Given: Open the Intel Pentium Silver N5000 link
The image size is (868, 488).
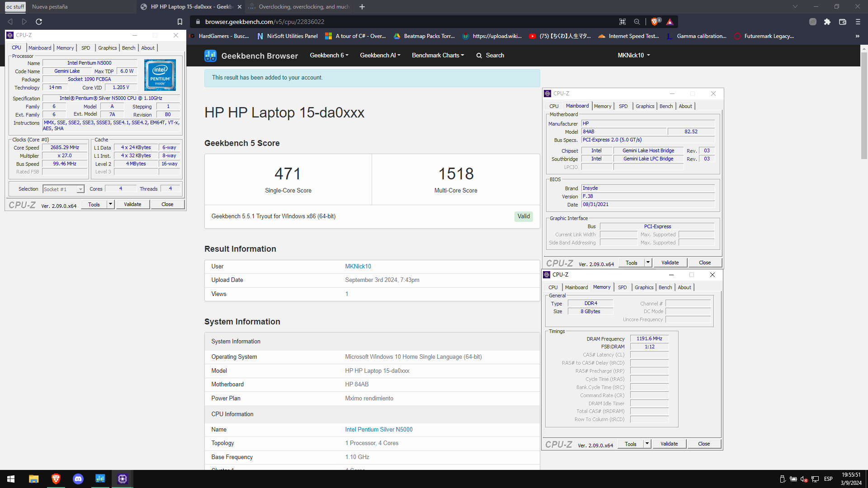Looking at the screenshot, I should 379,430.
